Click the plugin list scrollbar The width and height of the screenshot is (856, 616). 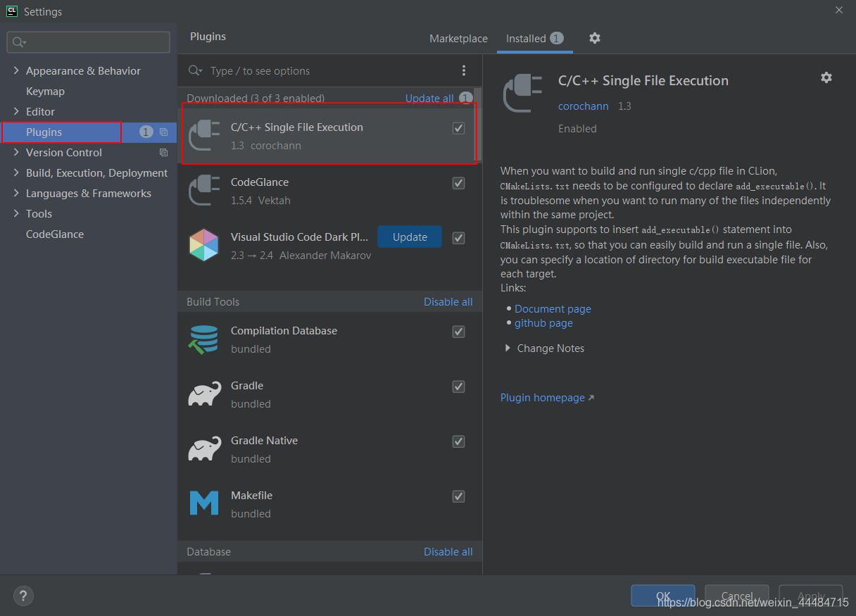479,125
